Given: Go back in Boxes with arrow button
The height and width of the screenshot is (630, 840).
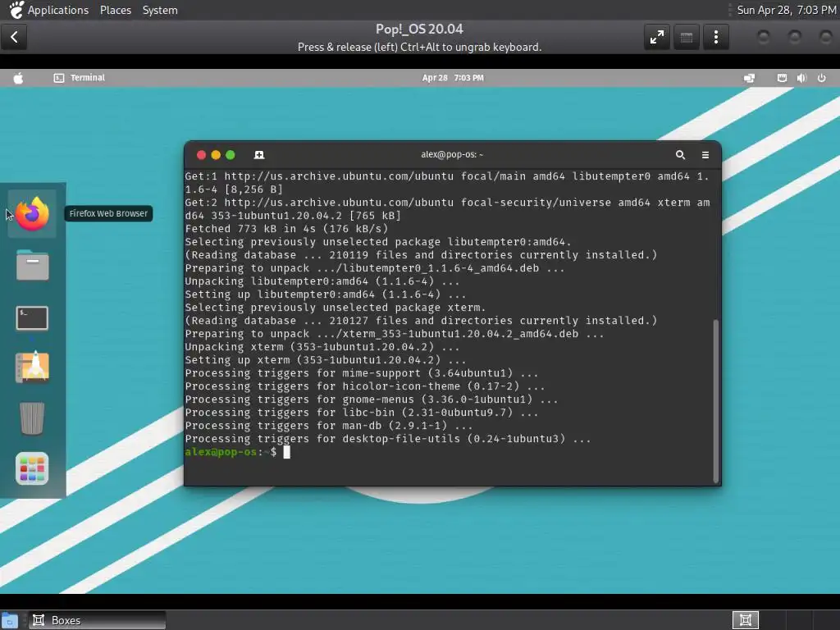Looking at the screenshot, I should click(x=15, y=37).
